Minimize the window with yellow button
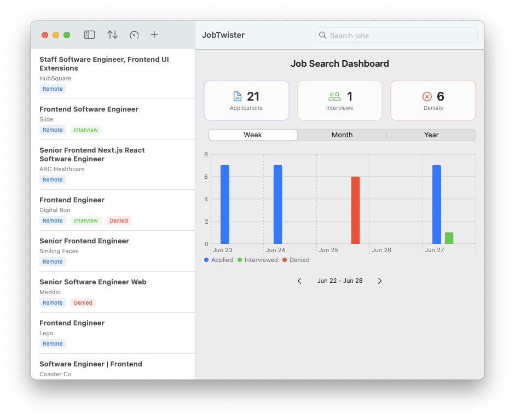Screen dimensions: 515x420 point(56,35)
